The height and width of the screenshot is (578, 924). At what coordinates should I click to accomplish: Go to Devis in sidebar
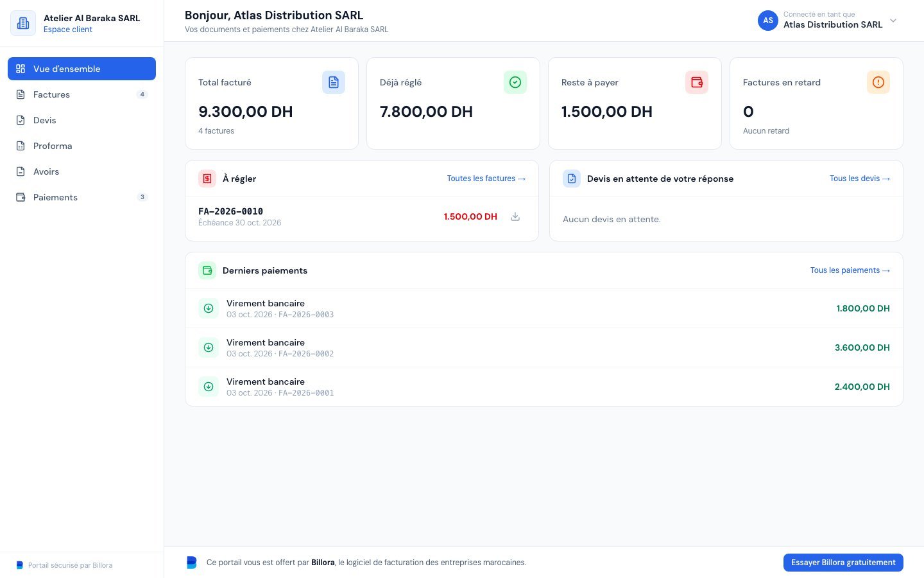[x=81, y=120]
